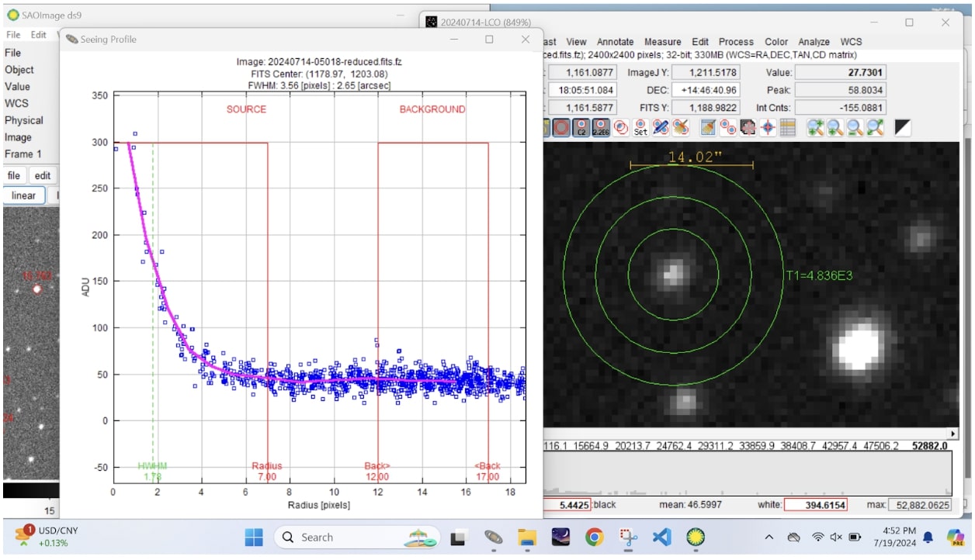Image resolution: width=975 pixels, height=560 pixels.
Task: Click the white level input field
Action: 815,505
